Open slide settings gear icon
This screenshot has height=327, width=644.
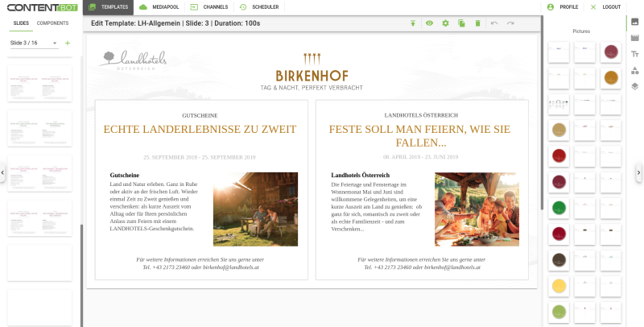tap(445, 23)
